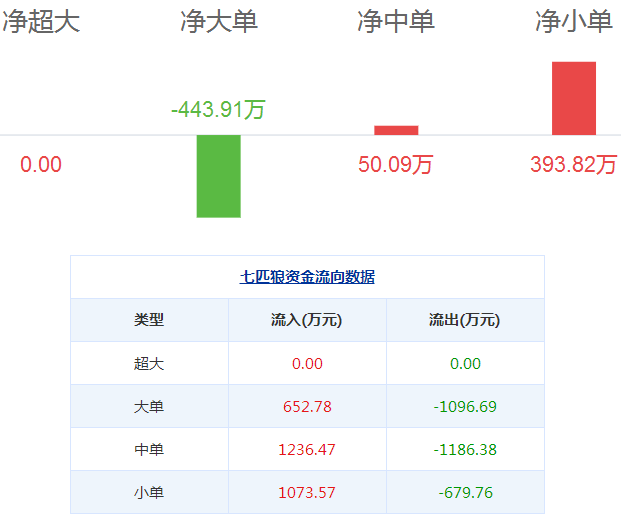Screen dimensions: 621x515
Task: Click the 净超大 column label
Action: [x=41, y=21]
